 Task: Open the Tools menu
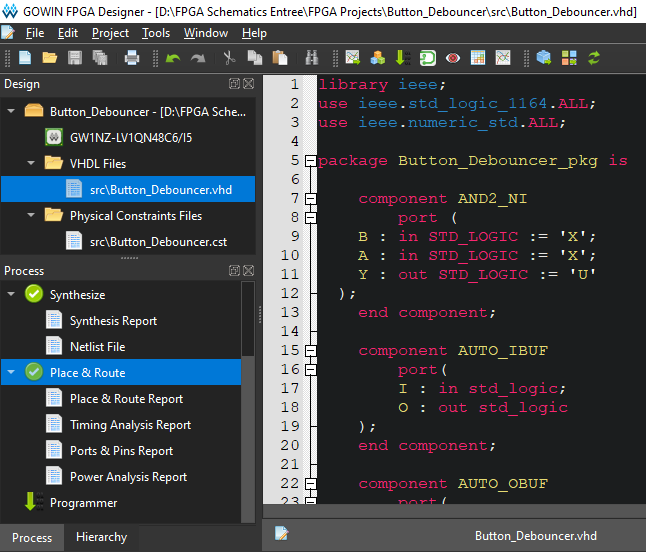pos(156,33)
